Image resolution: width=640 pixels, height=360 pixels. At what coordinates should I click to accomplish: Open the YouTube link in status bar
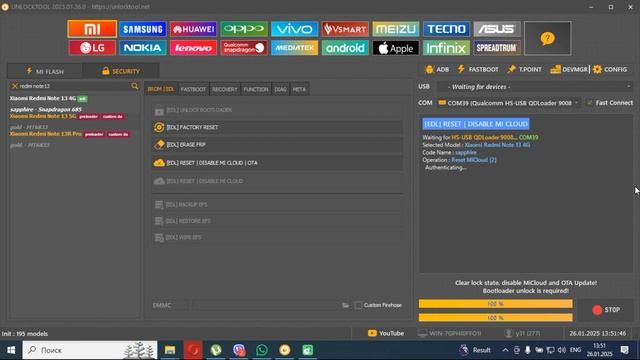coord(386,333)
